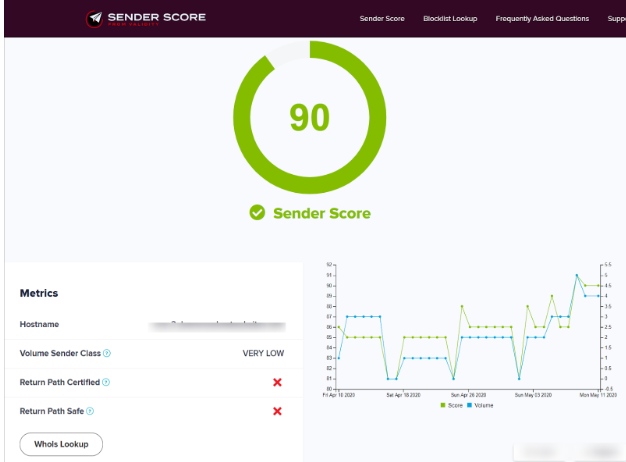The width and height of the screenshot is (626, 462).
Task: Click the Return Path Certified label
Action: [x=59, y=382]
